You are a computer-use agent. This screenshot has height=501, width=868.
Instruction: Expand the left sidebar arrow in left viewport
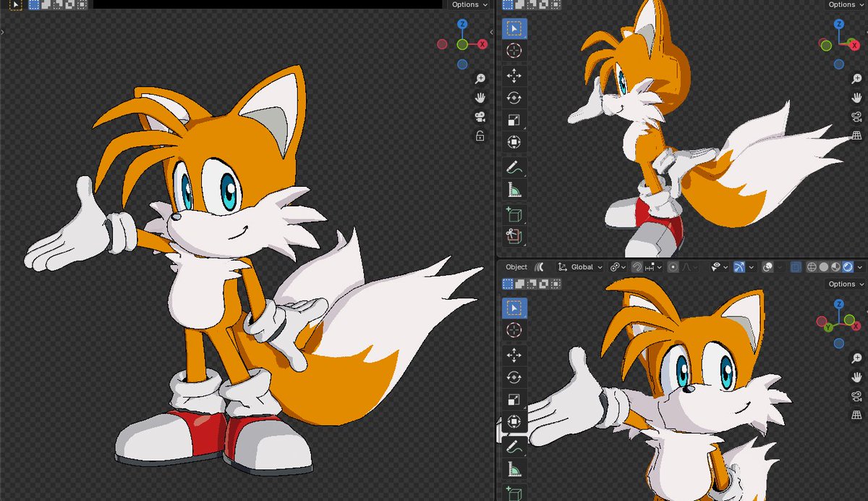(x=2, y=32)
